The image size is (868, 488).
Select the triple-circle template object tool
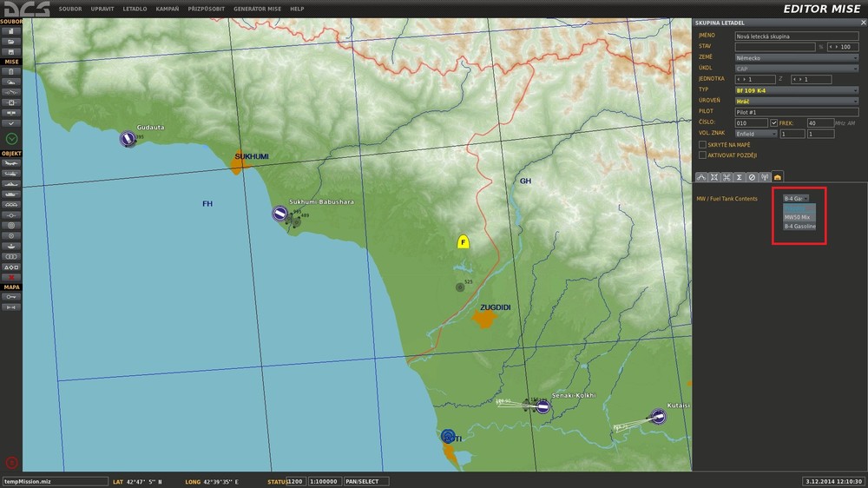[11, 256]
